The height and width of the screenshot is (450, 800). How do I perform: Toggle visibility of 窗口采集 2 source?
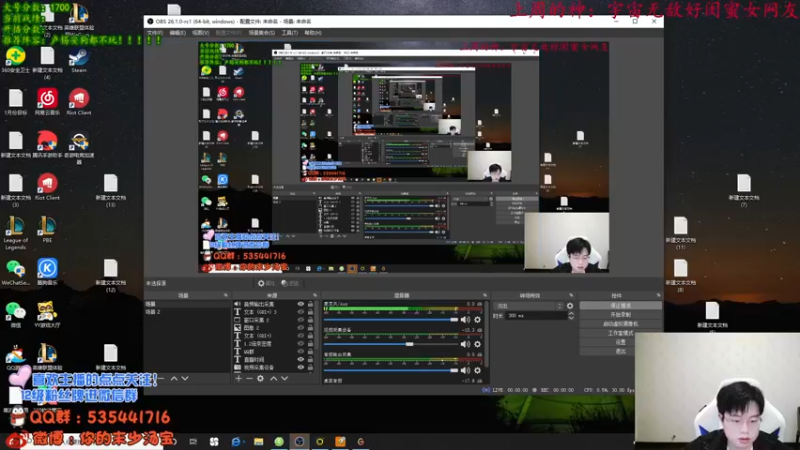click(x=301, y=320)
